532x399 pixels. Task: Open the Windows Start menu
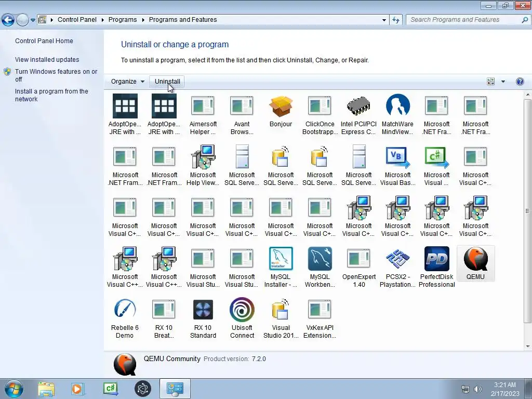(13, 389)
